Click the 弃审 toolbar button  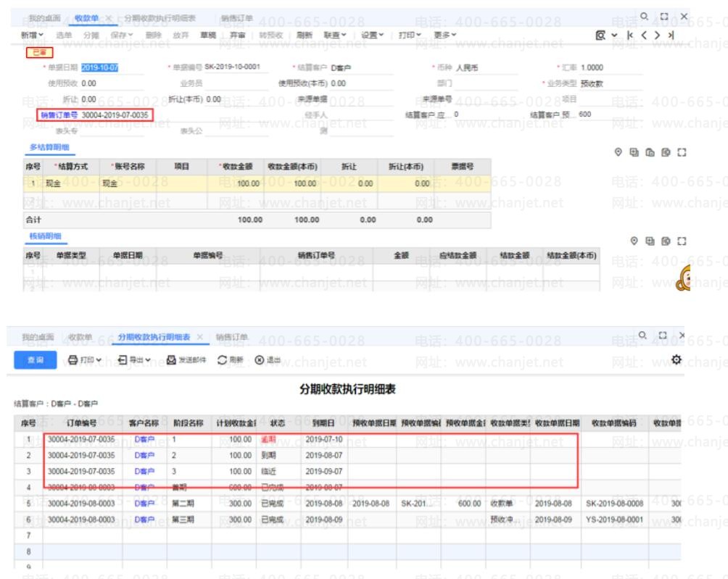pos(237,35)
